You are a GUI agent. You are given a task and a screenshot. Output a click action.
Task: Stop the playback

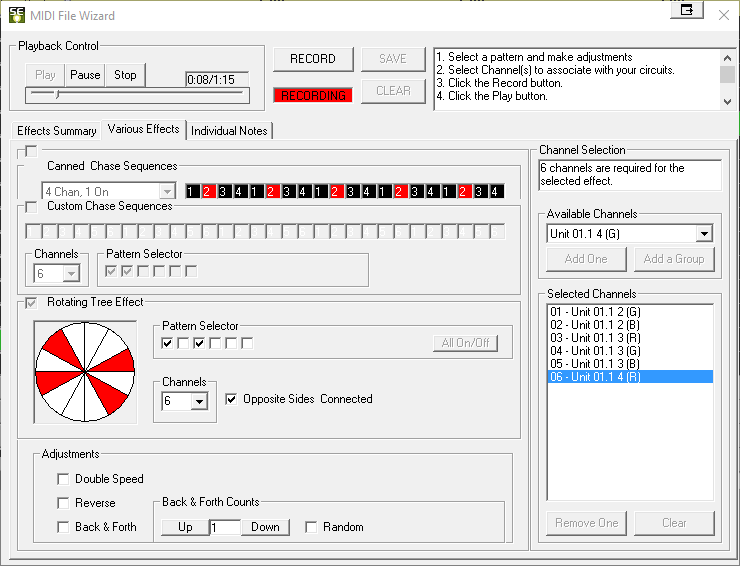tap(125, 75)
